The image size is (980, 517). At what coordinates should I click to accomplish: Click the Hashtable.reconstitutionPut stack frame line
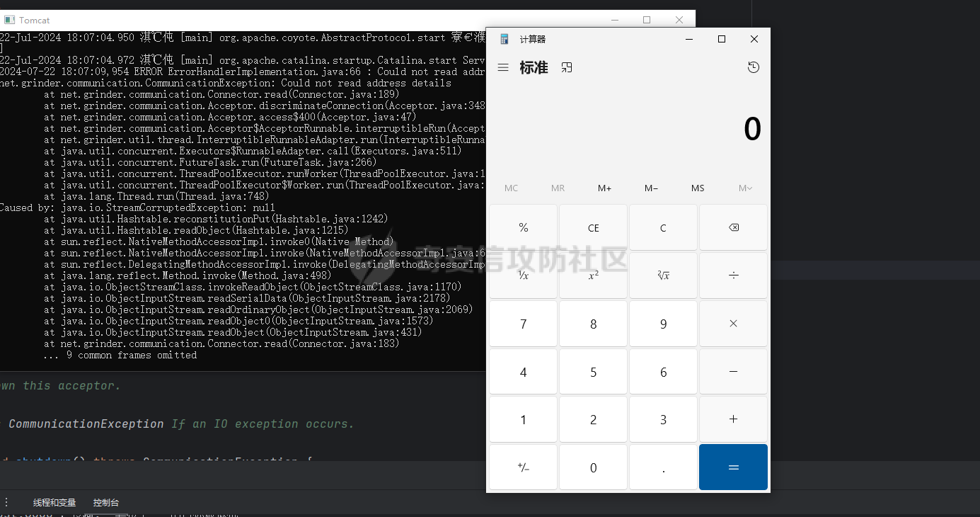pos(216,219)
